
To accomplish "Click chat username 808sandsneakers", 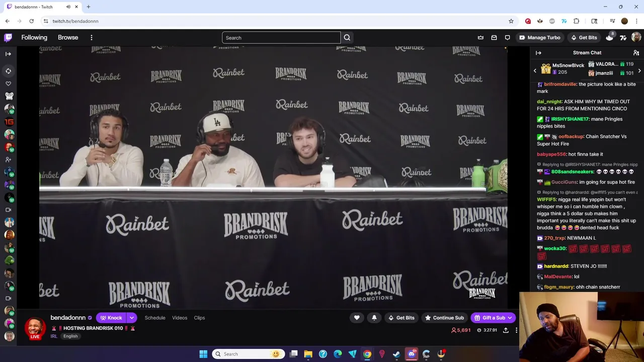I will tap(573, 172).
